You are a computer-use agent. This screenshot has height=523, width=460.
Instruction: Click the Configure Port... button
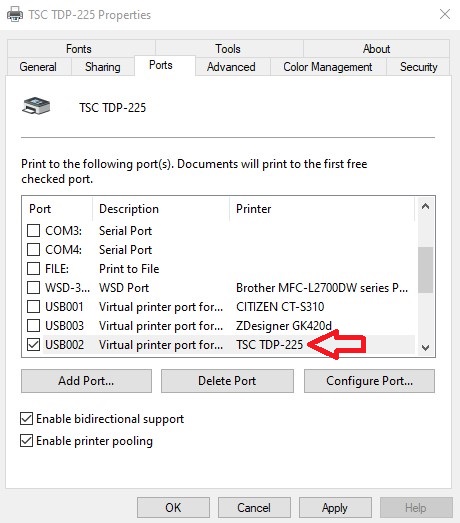[369, 381]
